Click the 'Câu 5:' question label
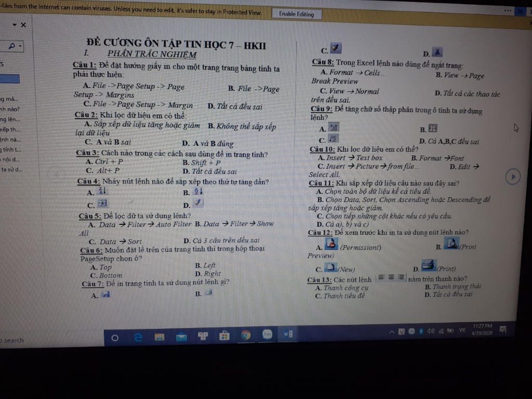The image size is (532, 399). pos(90,216)
